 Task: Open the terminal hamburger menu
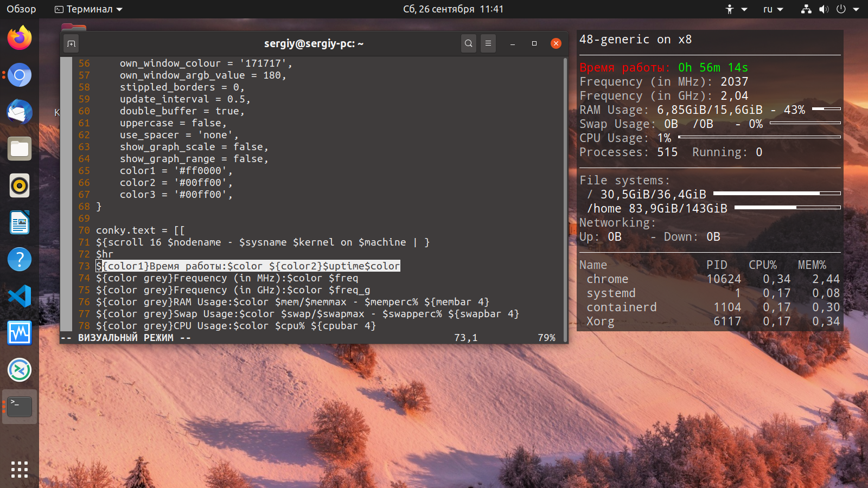488,43
